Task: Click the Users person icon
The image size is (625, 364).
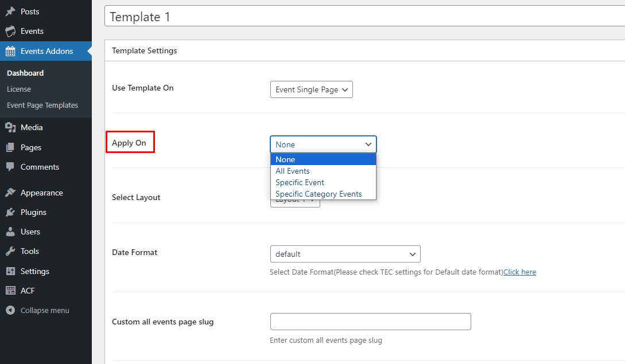Action: click(x=10, y=232)
